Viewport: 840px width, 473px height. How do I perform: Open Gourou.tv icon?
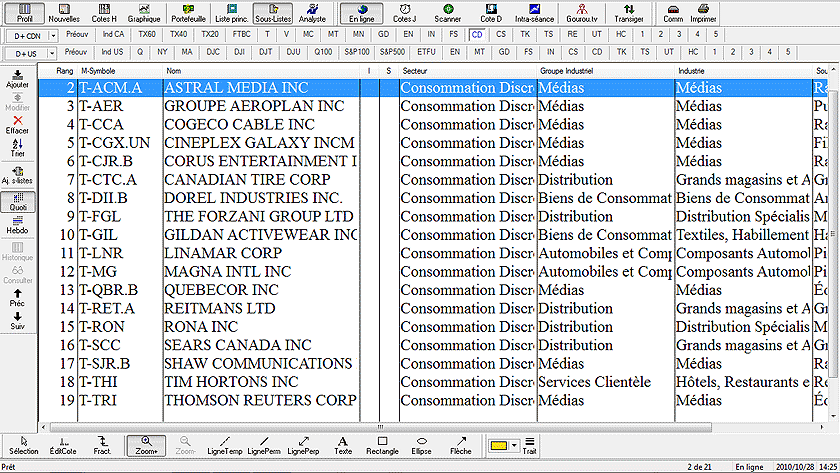point(582,13)
